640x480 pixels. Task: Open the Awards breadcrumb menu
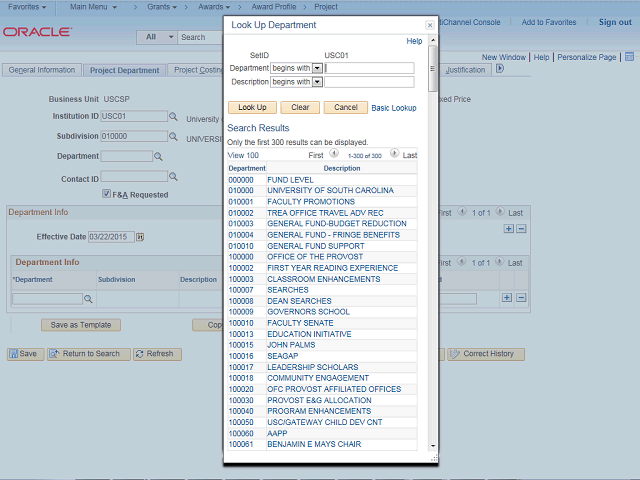[x=214, y=7]
